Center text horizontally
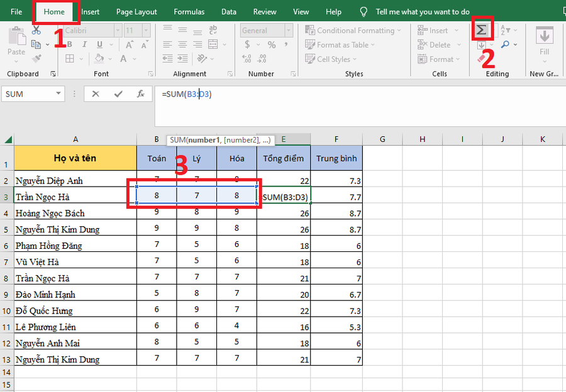The image size is (566, 392). 182,45
